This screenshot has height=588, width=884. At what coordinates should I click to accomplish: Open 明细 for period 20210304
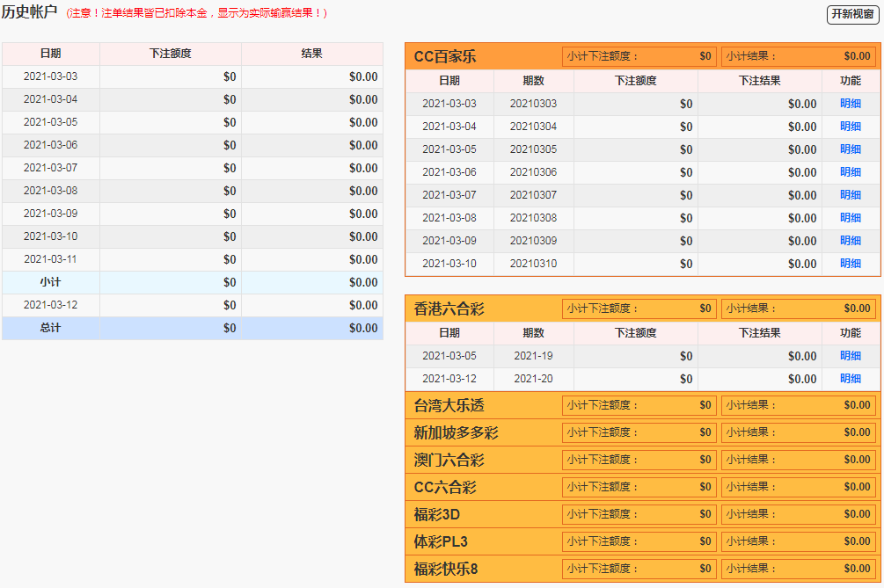(850, 127)
